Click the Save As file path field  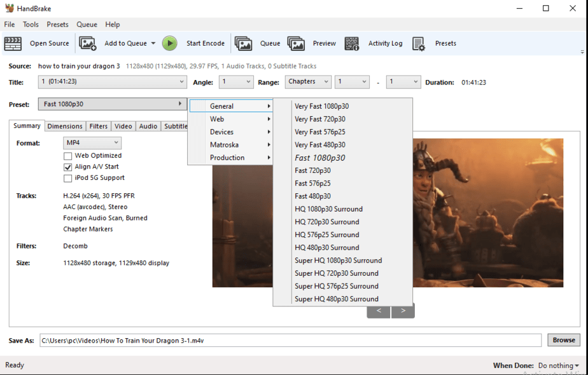coord(290,341)
